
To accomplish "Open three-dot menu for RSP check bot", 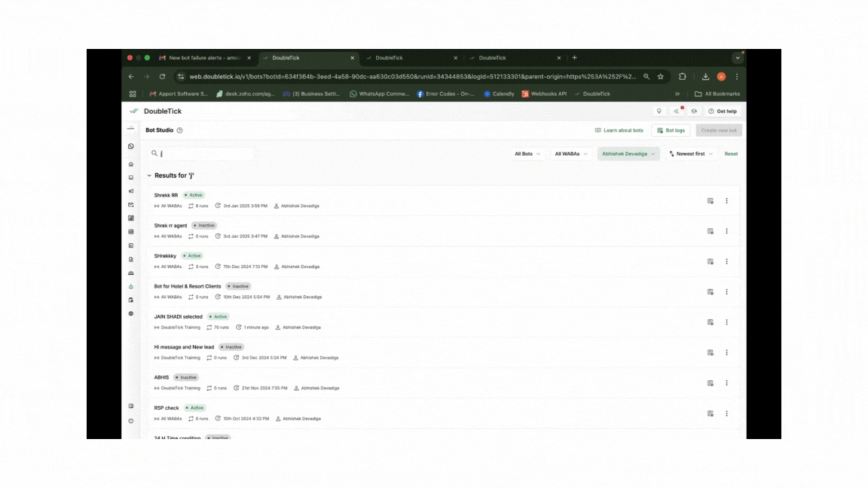I will click(726, 413).
